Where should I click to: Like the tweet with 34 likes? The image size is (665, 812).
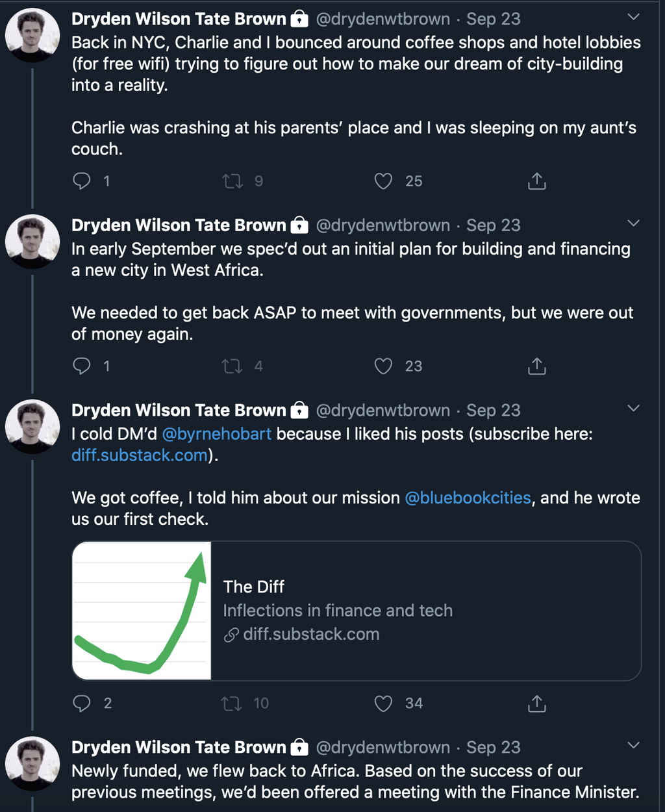tap(384, 703)
